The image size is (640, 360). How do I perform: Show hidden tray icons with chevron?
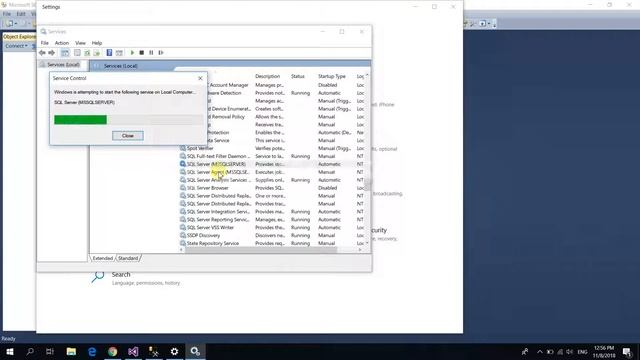coord(540,352)
